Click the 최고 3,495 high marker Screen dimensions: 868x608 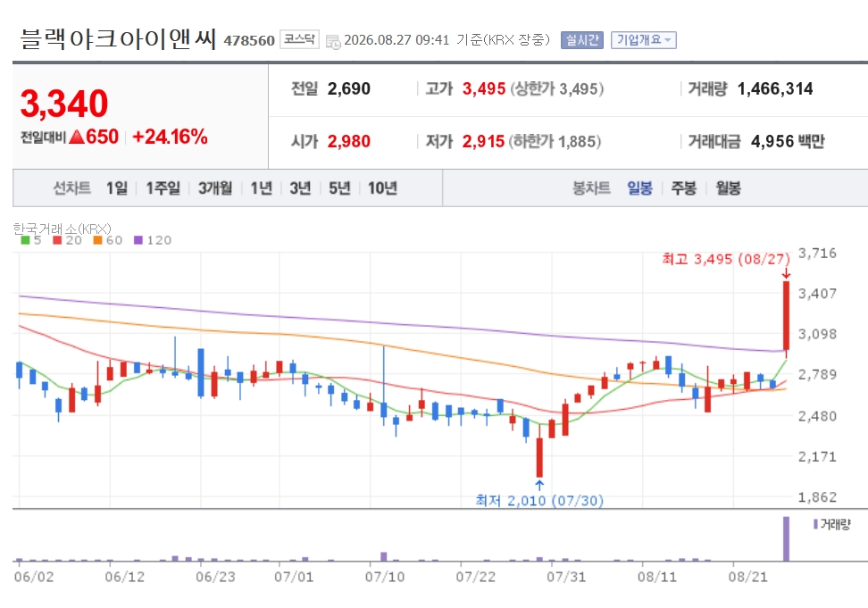click(x=726, y=259)
